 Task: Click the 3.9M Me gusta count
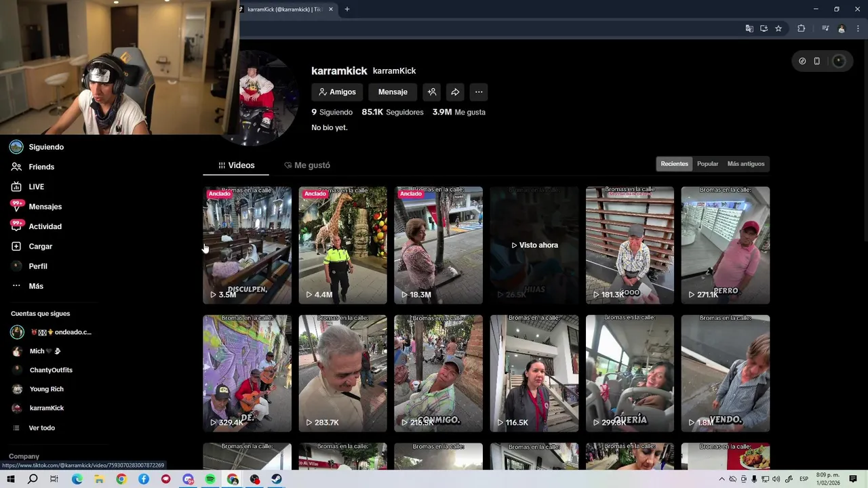click(x=459, y=113)
